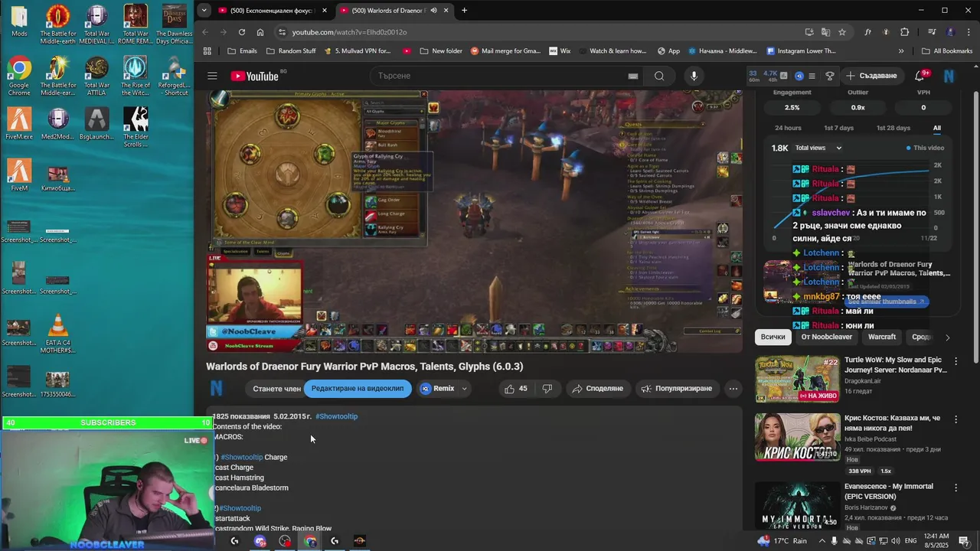Reload the page in Chrome

(242, 32)
